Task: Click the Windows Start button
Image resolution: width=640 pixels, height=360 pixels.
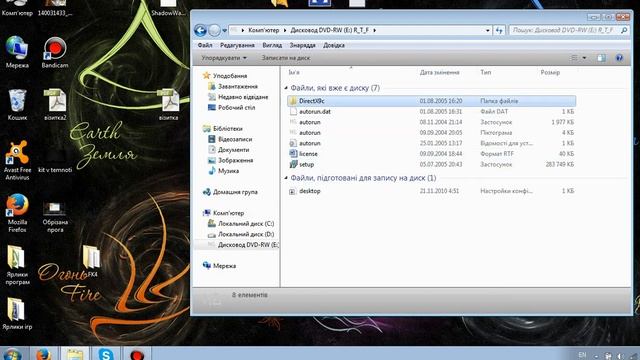Action: 12,354
